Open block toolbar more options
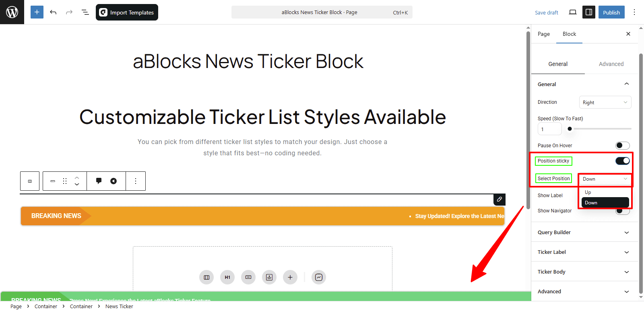Image resolution: width=644 pixels, height=311 pixels. click(136, 181)
